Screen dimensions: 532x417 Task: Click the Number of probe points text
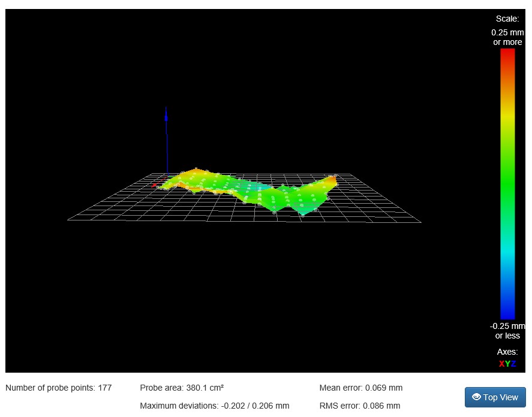pyautogui.click(x=59, y=388)
